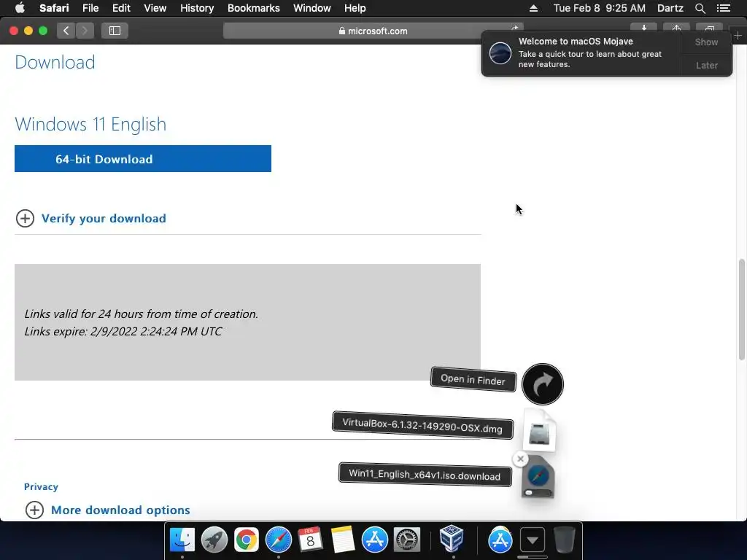Open the Window menu
The height and width of the screenshot is (560, 747).
point(311,8)
